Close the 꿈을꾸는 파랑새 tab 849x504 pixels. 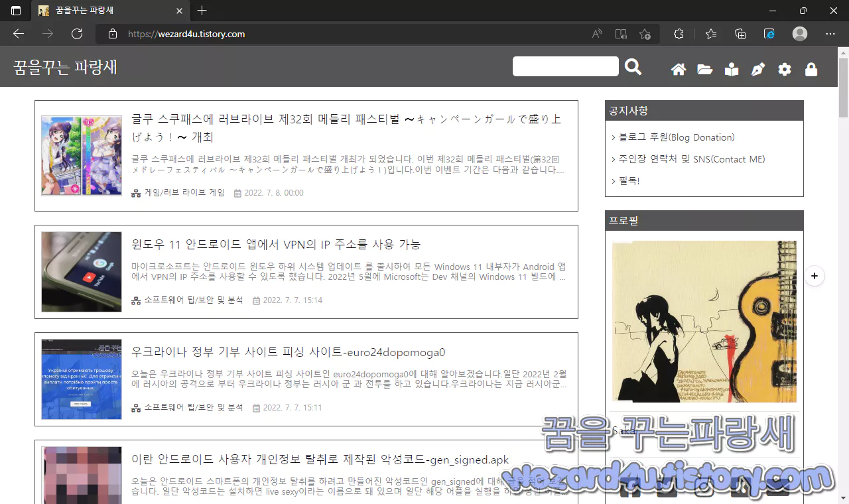pos(179,11)
